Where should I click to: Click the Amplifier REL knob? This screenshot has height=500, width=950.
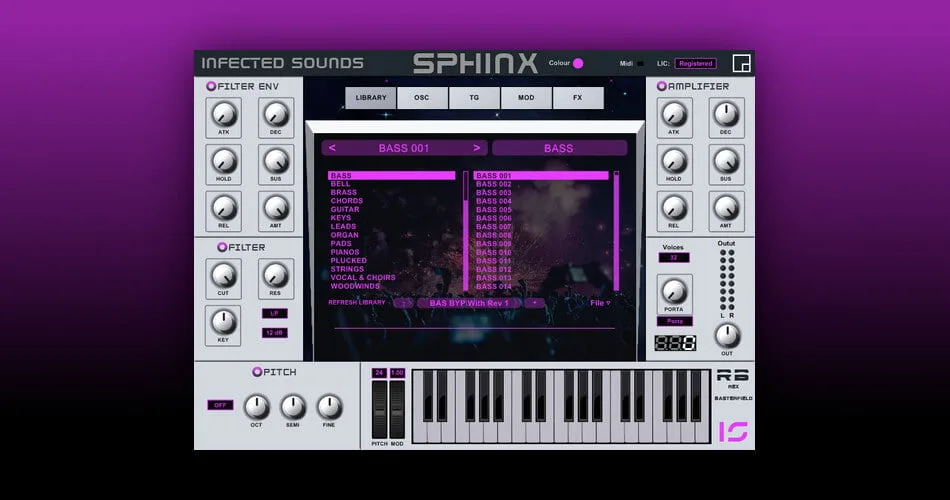(x=674, y=208)
